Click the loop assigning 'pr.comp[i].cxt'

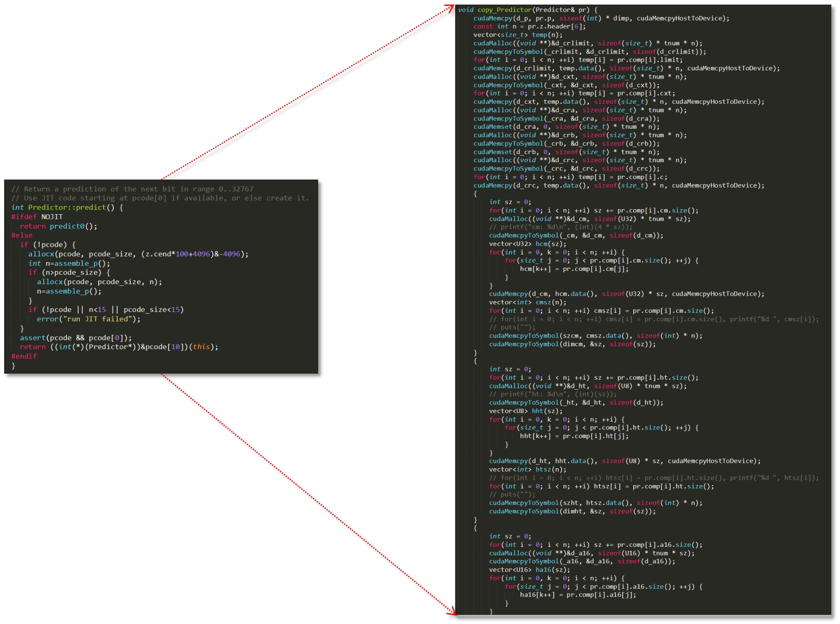pyautogui.click(x=574, y=93)
